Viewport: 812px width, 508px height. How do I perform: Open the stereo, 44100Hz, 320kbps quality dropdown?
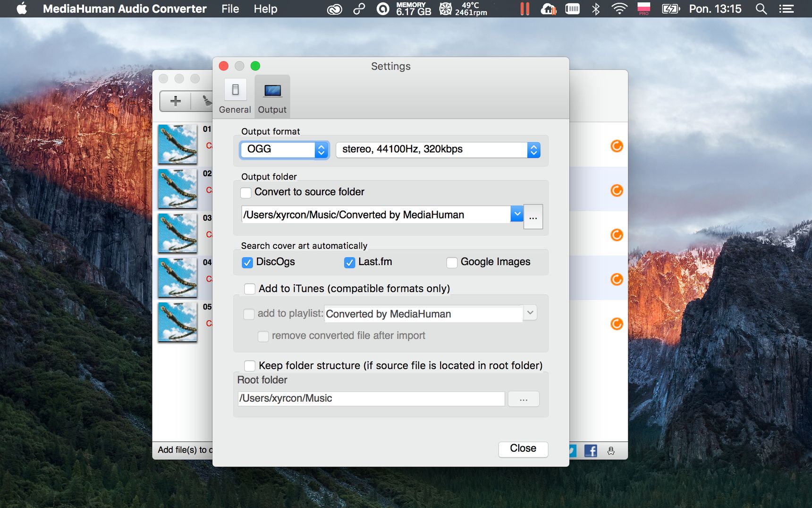click(438, 150)
